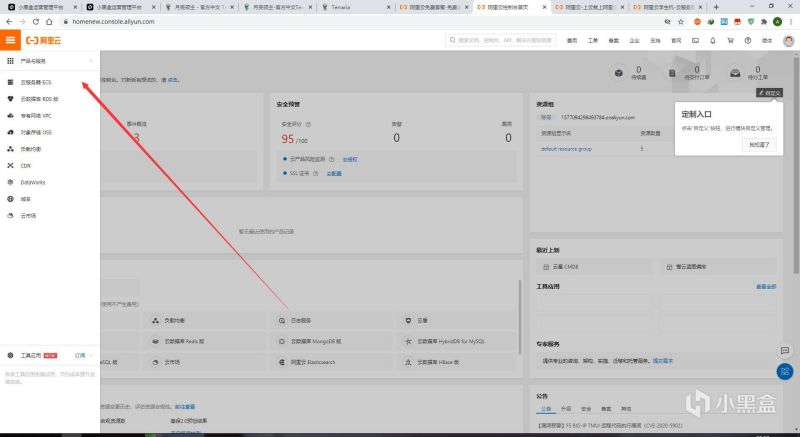Go to browser home page
800x437 pixels.
49,22
